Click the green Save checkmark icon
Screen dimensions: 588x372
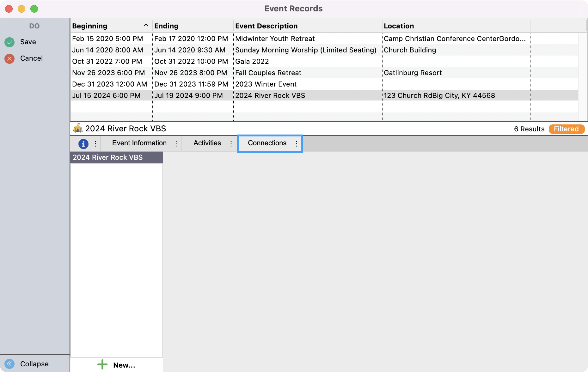(9, 42)
